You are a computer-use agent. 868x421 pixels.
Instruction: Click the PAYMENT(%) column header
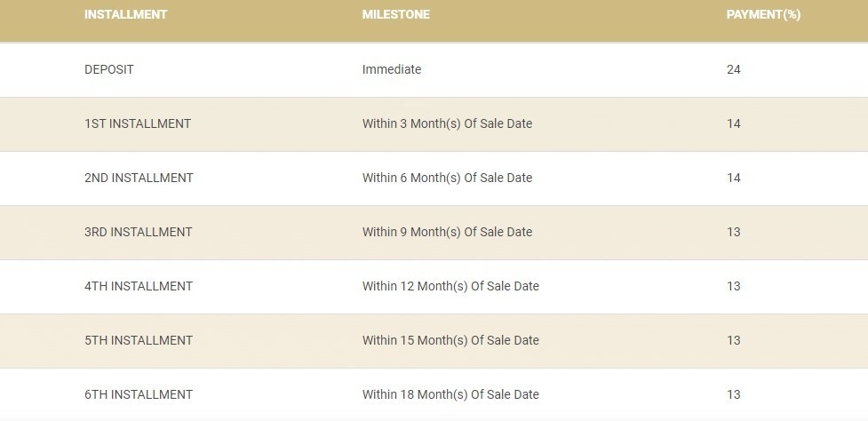pyautogui.click(x=763, y=15)
